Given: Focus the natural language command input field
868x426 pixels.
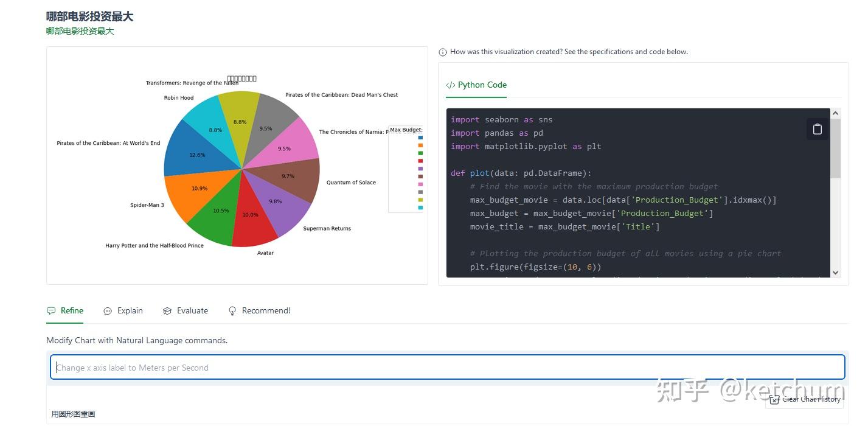Looking at the screenshot, I should 447,368.
